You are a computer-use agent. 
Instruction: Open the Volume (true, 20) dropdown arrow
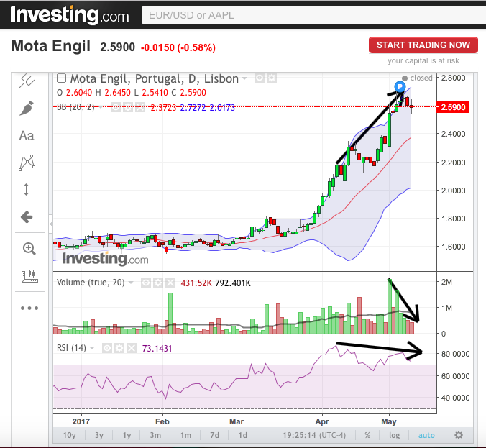pyautogui.click(x=131, y=283)
